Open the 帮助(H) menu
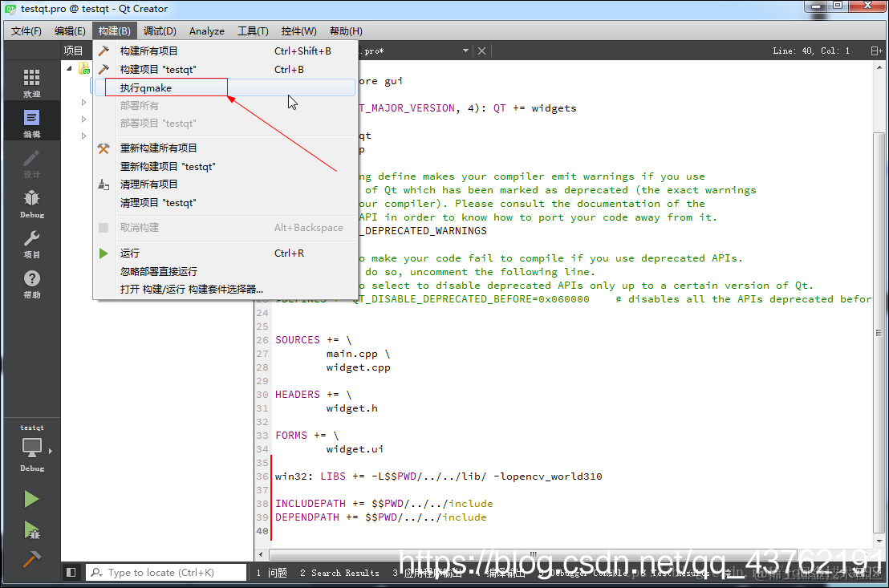 point(346,30)
